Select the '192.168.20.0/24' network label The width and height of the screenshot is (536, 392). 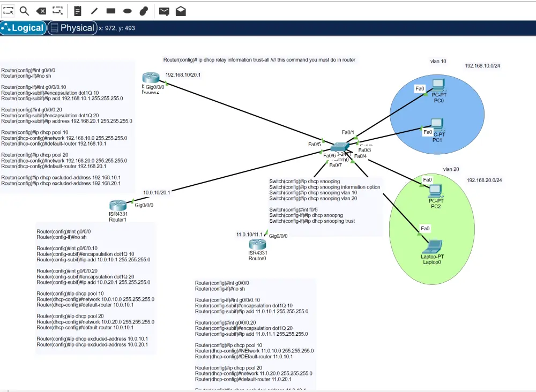point(484,180)
